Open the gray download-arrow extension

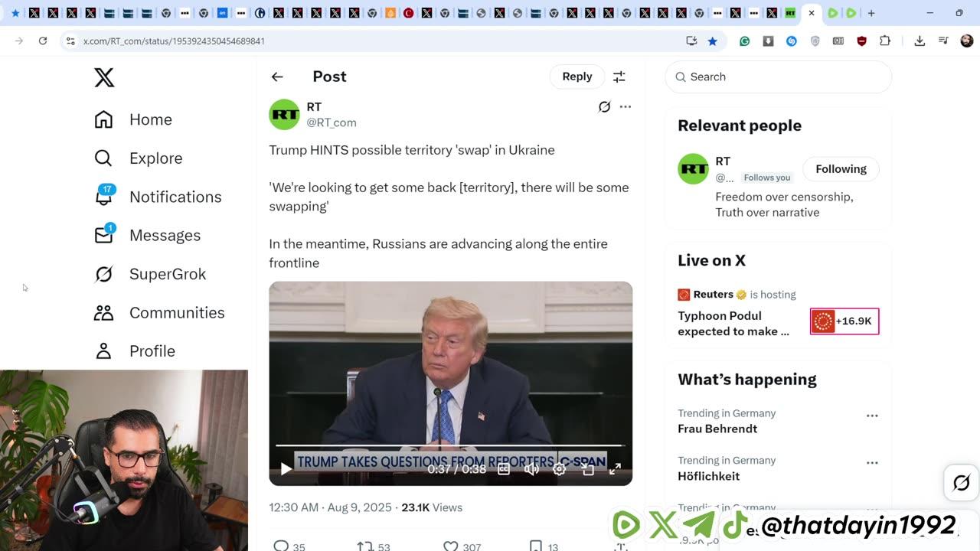[x=768, y=41]
